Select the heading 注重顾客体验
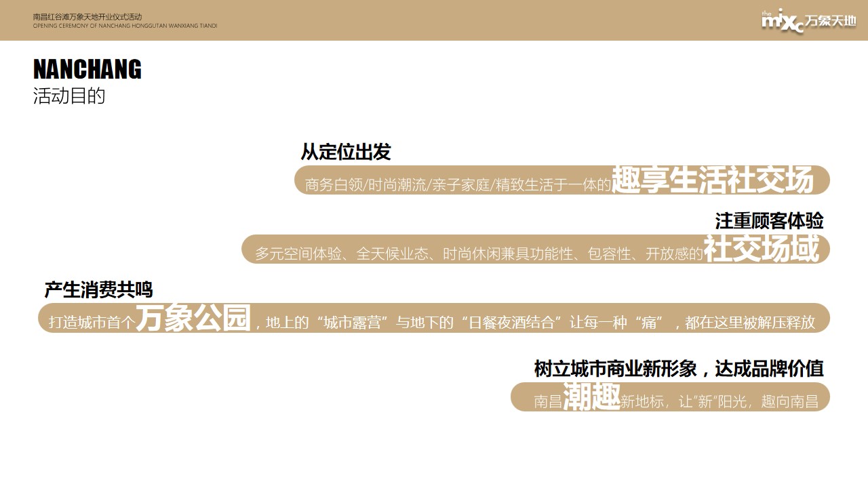Screen dimensions: 868x488 click(x=770, y=221)
